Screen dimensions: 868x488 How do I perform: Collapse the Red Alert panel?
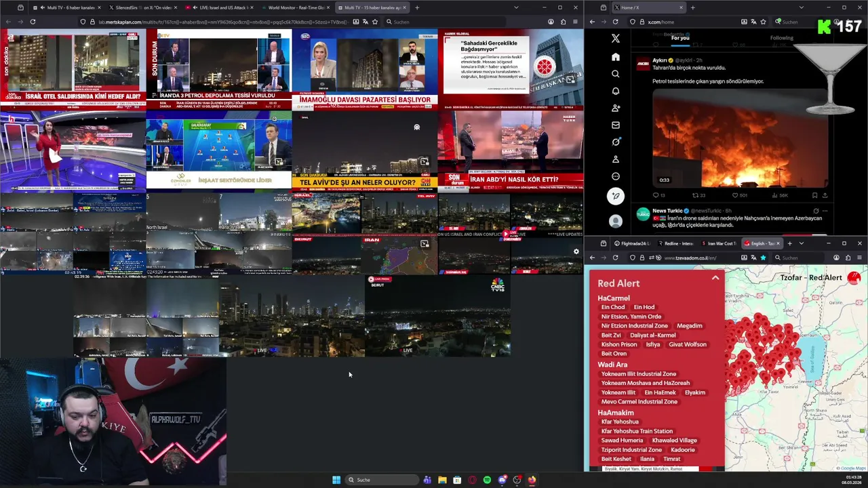click(715, 278)
